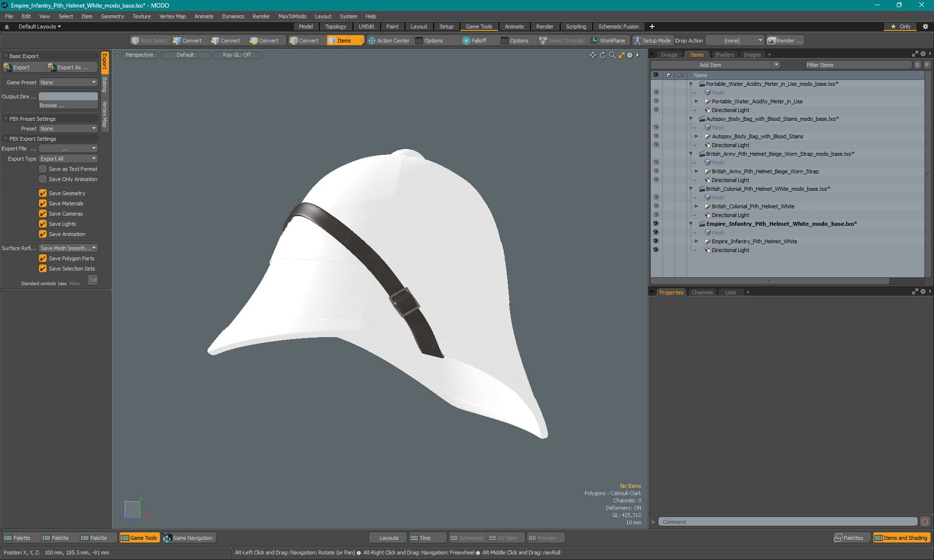Toggle Save Polygon Parts checkbox

coord(43,258)
